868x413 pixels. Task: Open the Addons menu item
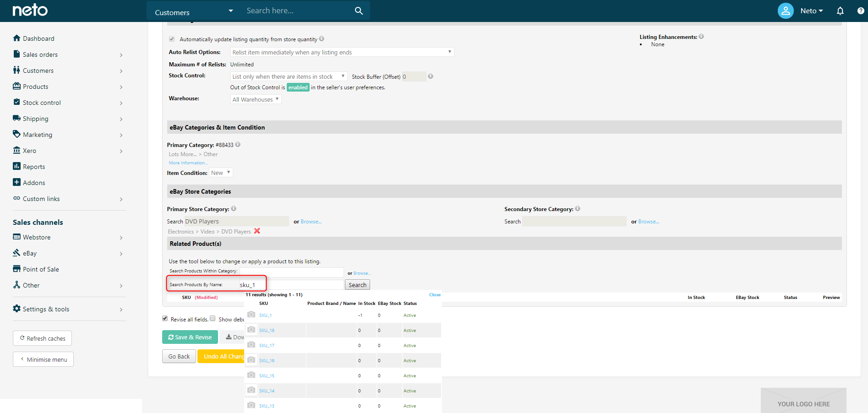[x=34, y=183]
